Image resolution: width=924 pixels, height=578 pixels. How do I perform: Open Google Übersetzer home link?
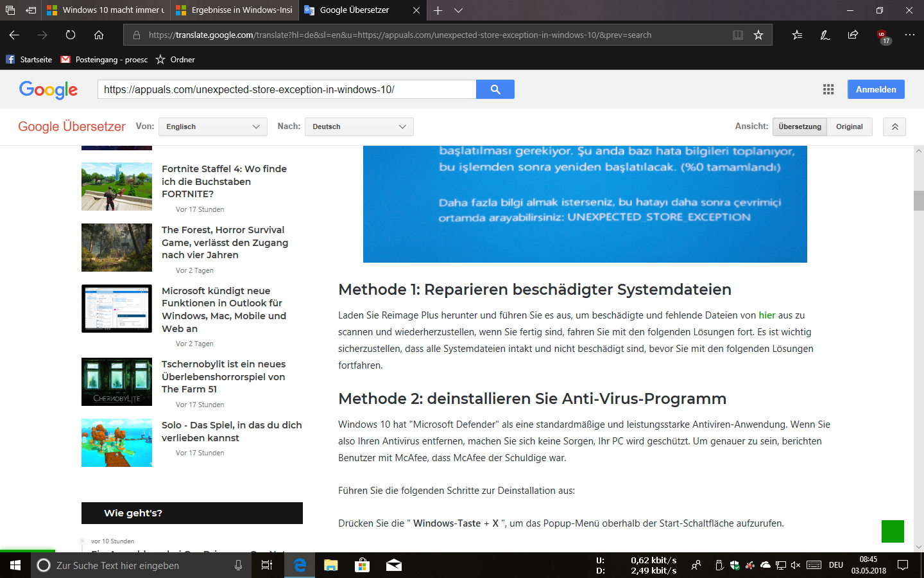tap(72, 127)
